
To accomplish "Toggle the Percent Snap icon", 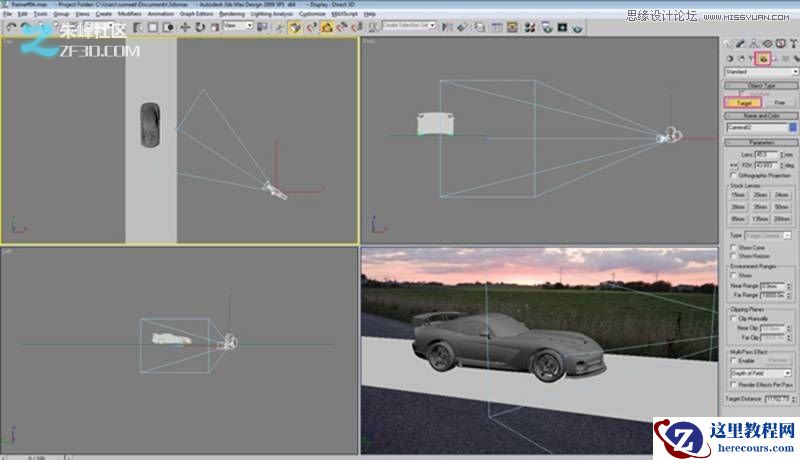I will (x=342, y=28).
